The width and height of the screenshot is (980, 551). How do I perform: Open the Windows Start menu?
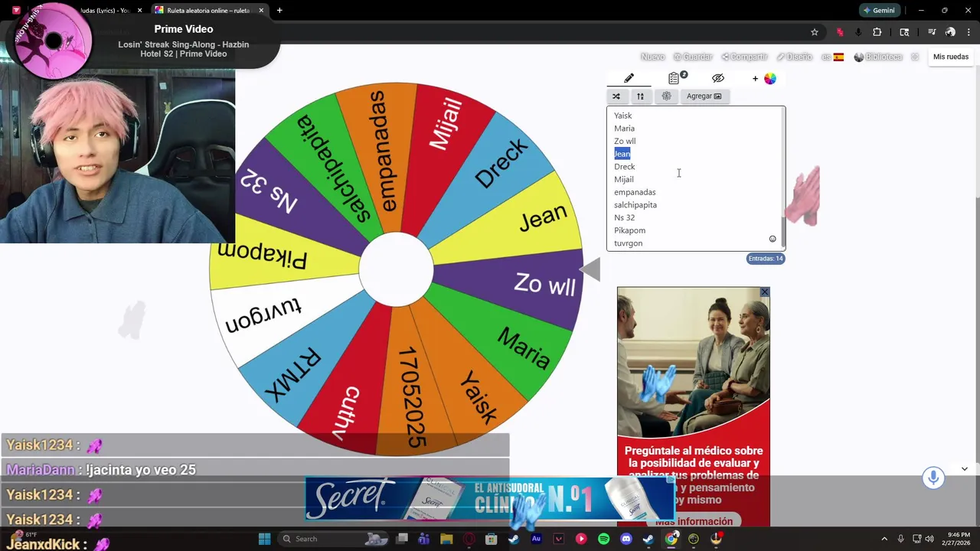264,539
